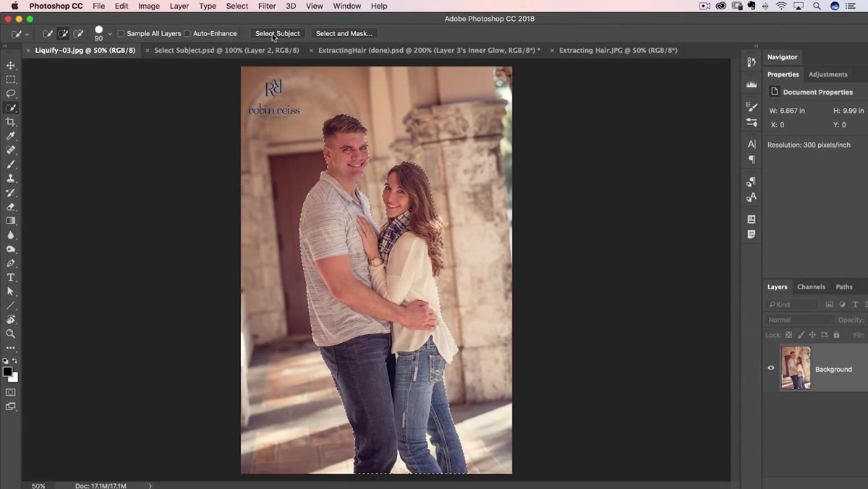Click the Select Subject button
Screen dimensions: 868x489
pos(277,34)
